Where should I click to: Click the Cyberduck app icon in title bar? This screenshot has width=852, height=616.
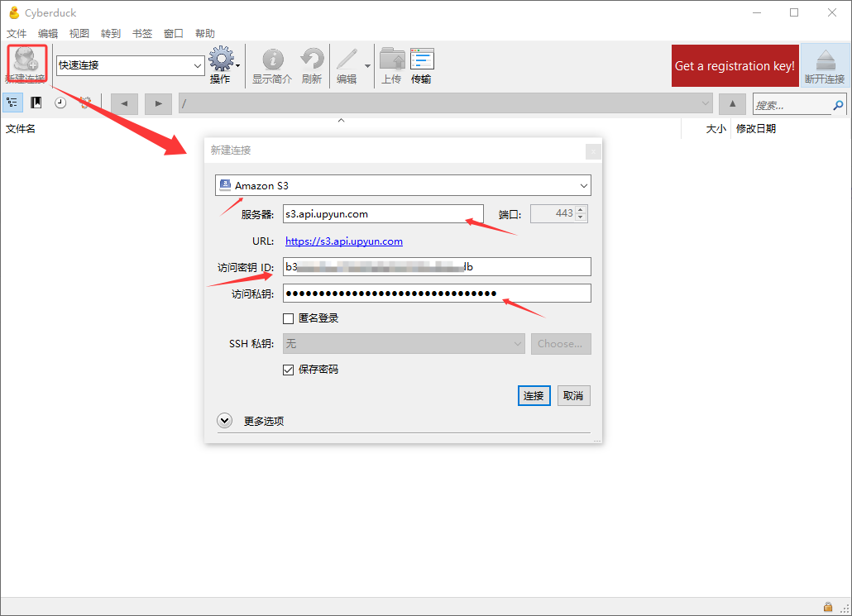[x=14, y=12]
